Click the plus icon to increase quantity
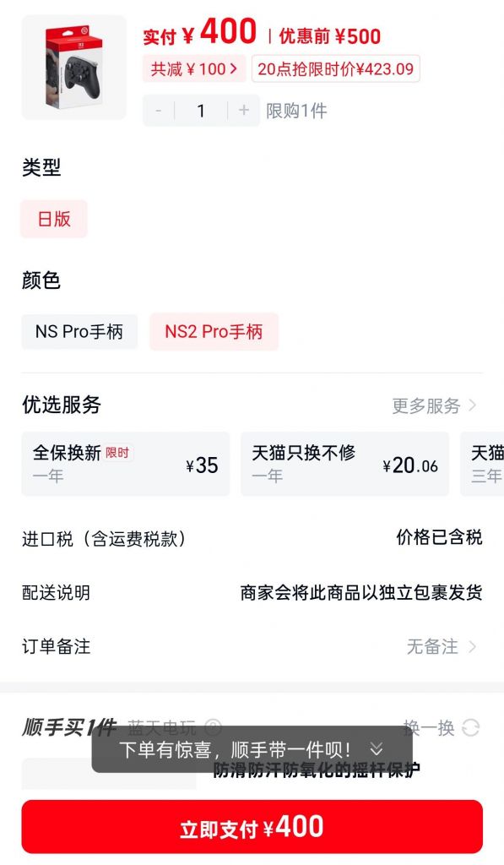Image resolution: width=504 pixels, height=865 pixels. [x=245, y=111]
